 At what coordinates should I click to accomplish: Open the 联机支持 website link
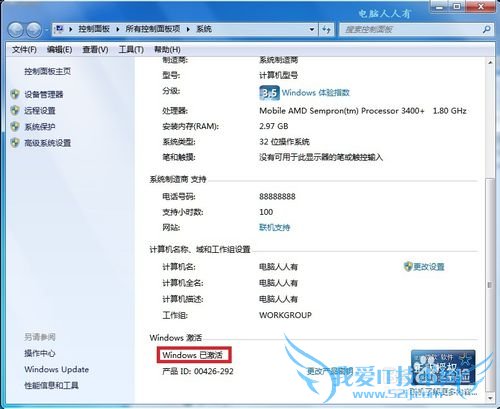tap(275, 228)
